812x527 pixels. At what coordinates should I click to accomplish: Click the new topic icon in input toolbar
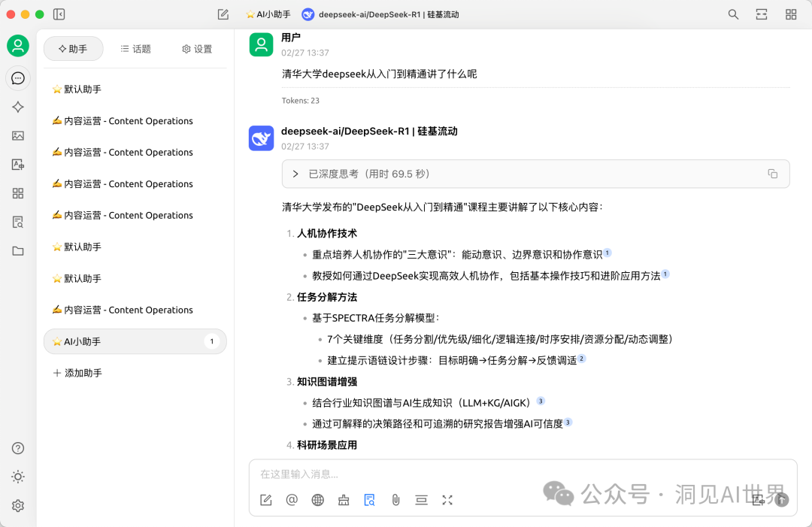click(265, 500)
